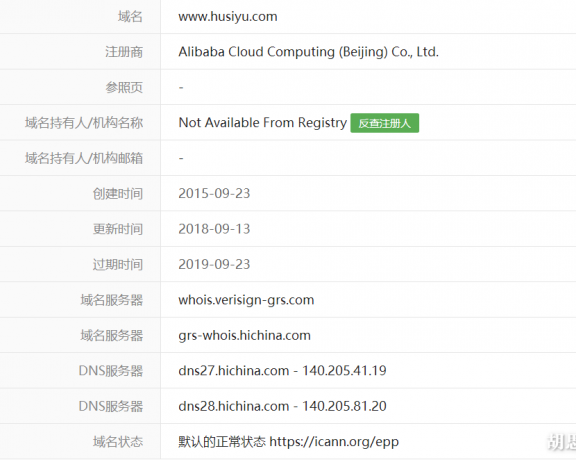This screenshot has height=460, width=576.
Task: Select expiry date 2019-09-23
Action: [x=214, y=265]
